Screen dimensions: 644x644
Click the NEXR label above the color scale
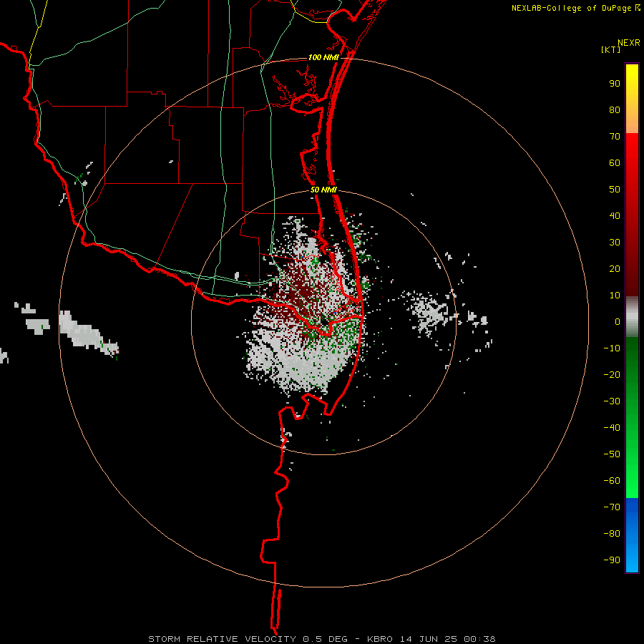click(x=629, y=43)
